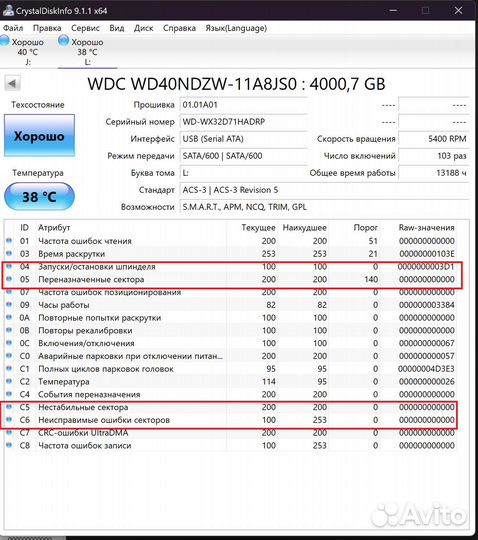Open the Диск menu
Viewport: 478px width, 540px height.
[x=144, y=28]
